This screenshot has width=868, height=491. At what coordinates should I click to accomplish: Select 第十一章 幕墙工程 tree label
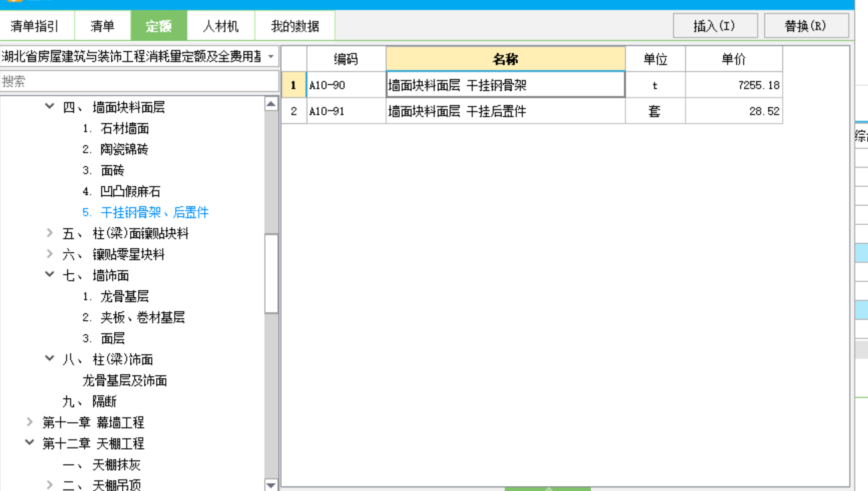tap(93, 422)
